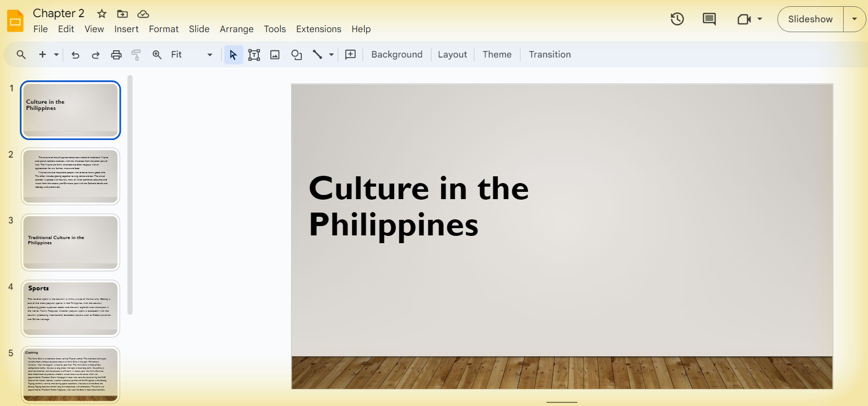Click the Transition button
This screenshot has width=868, height=406.
tap(549, 54)
